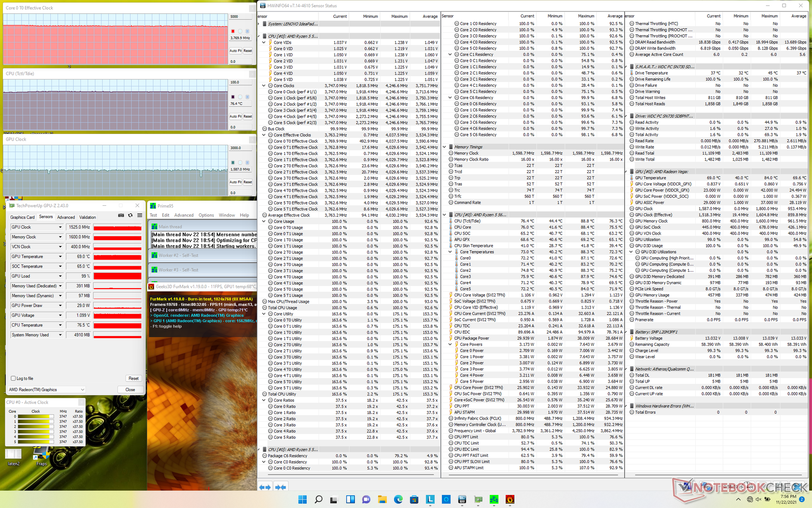The height and width of the screenshot is (508, 812).
Task: Click the Windows Start button
Action: [x=302, y=500]
